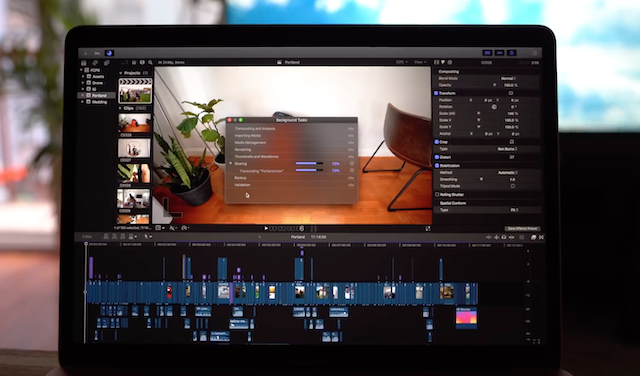Image resolution: width=640 pixels, height=376 pixels.
Task: Click the Transform onscreen controls icon
Action: click(511, 93)
